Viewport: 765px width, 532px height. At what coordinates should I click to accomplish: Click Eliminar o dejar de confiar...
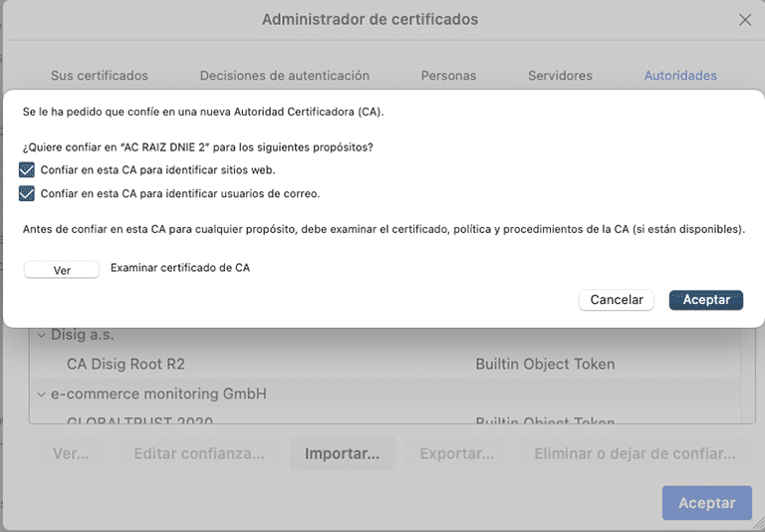coord(635,454)
